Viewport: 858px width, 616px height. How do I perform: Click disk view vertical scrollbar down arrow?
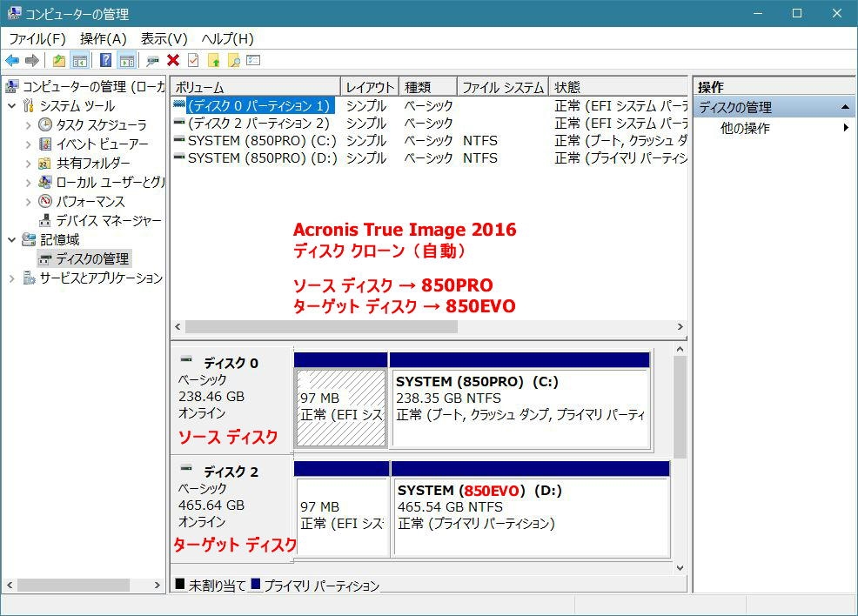[680, 568]
